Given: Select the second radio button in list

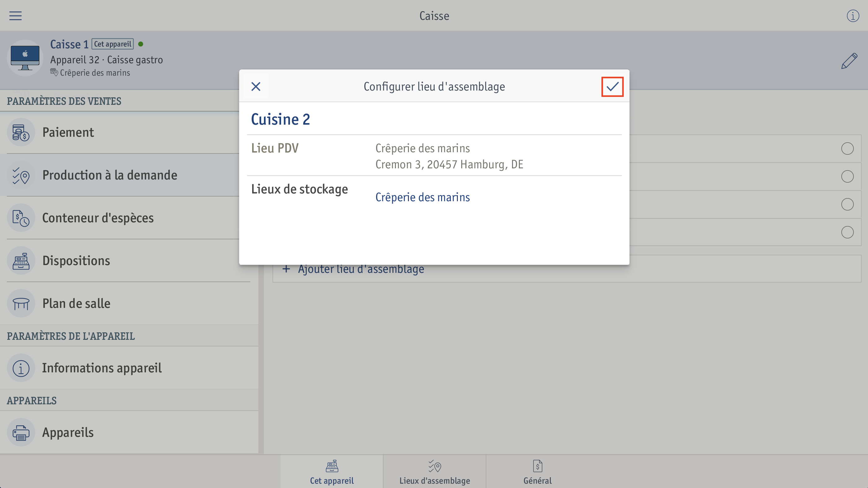Looking at the screenshot, I should pyautogui.click(x=847, y=176).
